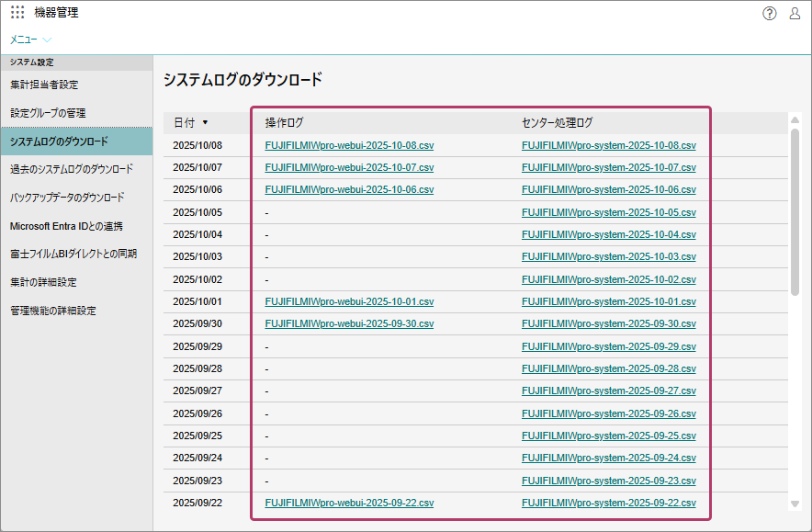The height and width of the screenshot is (532, 812).
Task: Click the センター処理ログ column header
Action: (558, 123)
